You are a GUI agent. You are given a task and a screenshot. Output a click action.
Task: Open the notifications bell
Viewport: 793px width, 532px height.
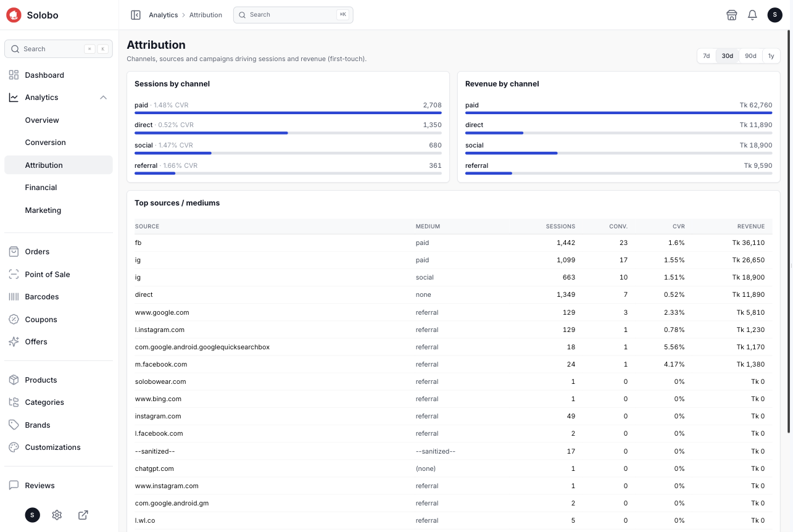(x=752, y=15)
